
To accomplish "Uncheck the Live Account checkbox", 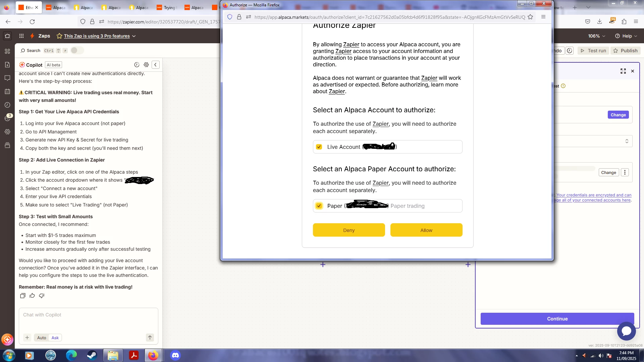I will (x=319, y=147).
